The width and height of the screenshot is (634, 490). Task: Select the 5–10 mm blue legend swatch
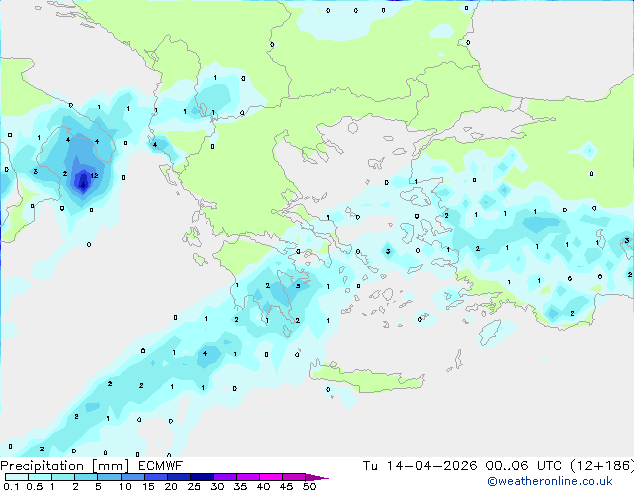click(x=109, y=477)
